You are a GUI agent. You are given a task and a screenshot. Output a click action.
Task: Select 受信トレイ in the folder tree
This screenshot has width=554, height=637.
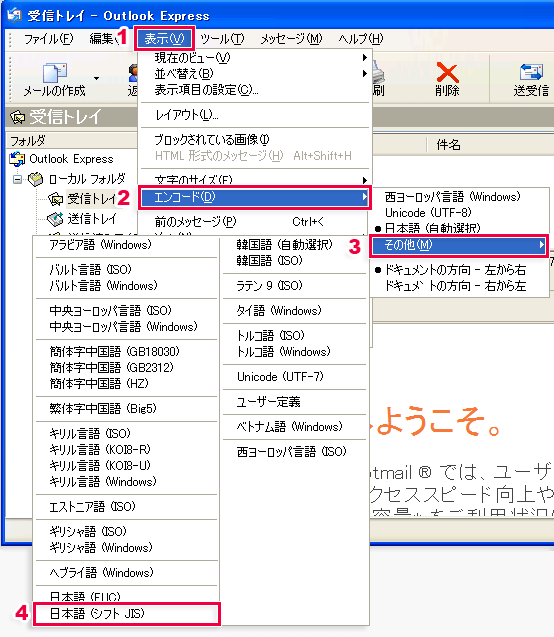[x=92, y=199]
